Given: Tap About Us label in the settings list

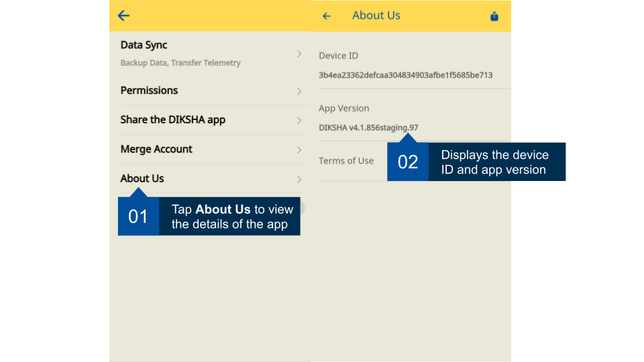Looking at the screenshot, I should (142, 179).
